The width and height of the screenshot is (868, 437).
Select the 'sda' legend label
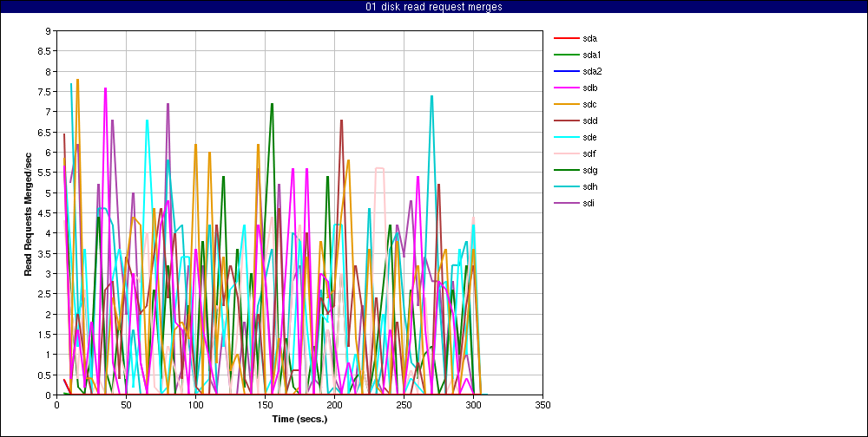coord(589,38)
